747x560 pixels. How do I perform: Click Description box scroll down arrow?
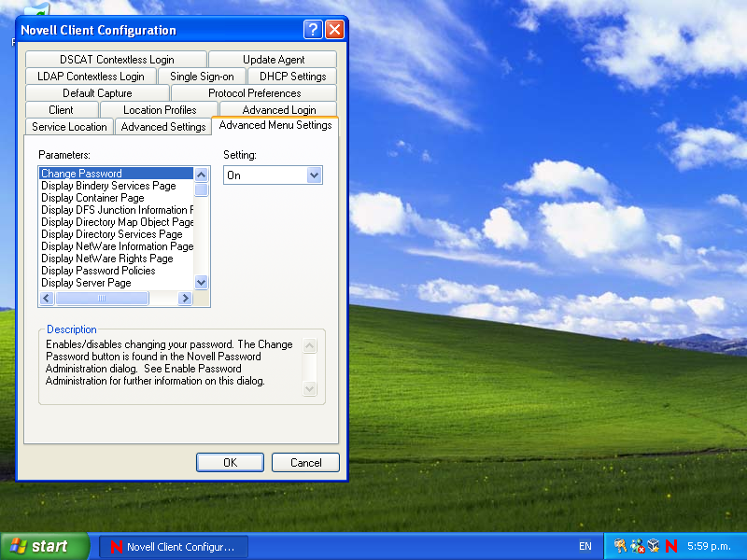[310, 388]
